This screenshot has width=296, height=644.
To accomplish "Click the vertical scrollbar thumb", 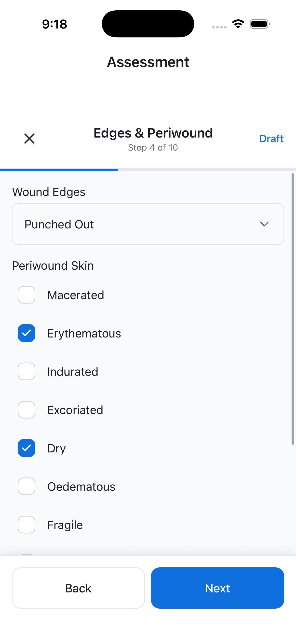I will click(293, 309).
